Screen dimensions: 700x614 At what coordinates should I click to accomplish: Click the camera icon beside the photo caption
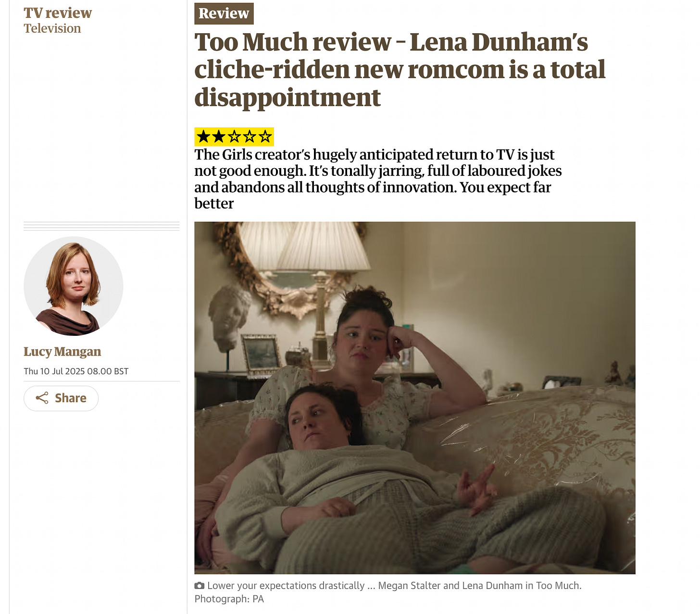199,586
